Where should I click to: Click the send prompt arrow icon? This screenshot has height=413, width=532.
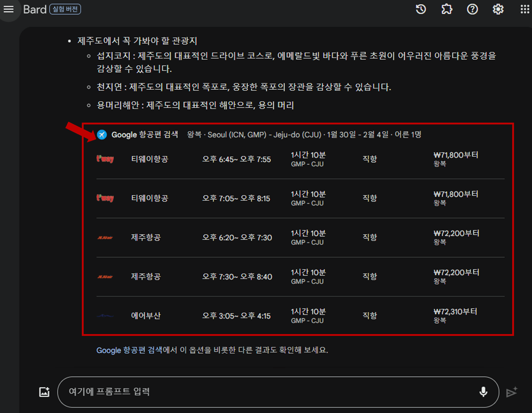[x=511, y=392]
